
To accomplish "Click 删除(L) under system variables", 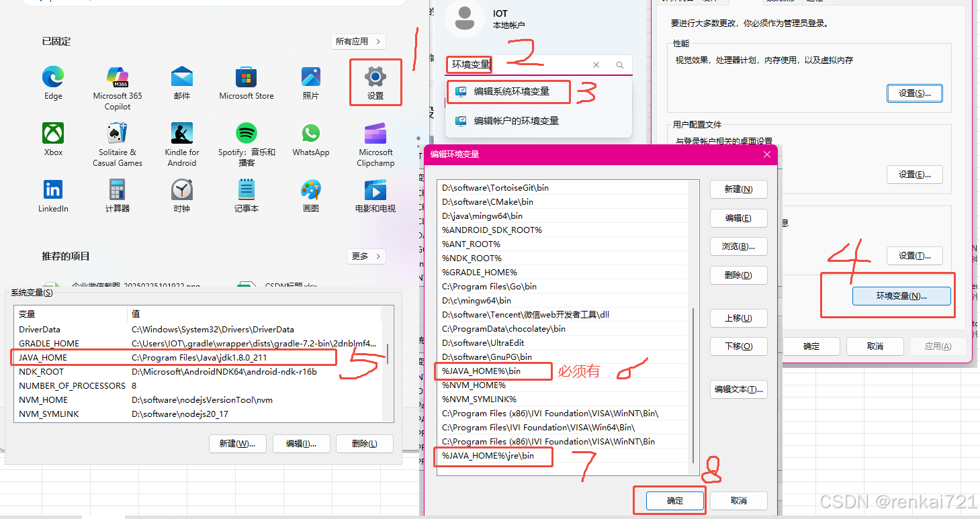I will [364, 444].
